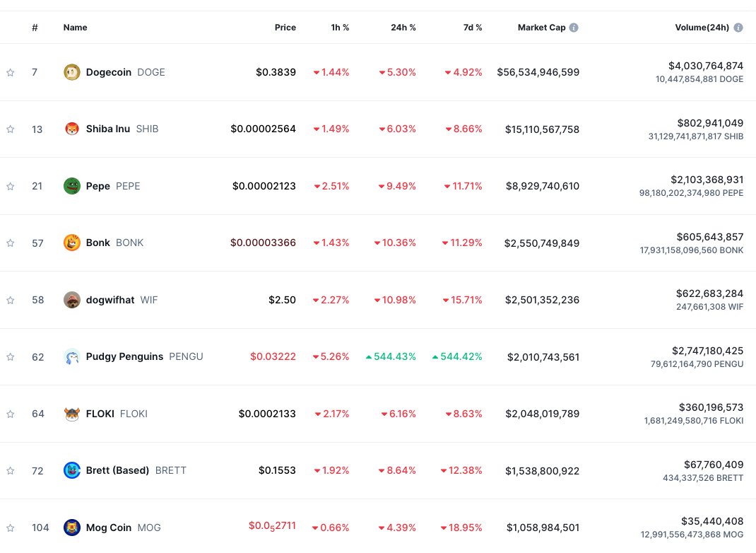The image size is (756, 553).
Task: Sort by the 1h % column
Action: (340, 28)
